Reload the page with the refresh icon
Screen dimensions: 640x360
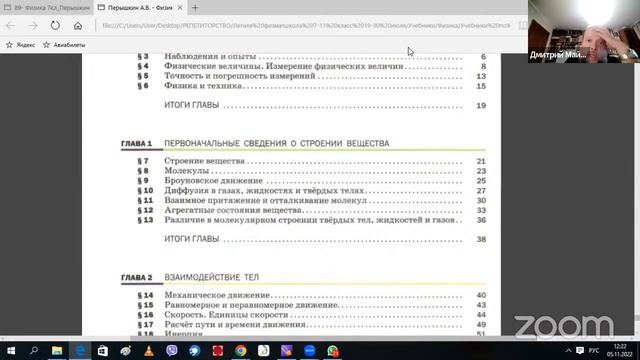(x=55, y=25)
